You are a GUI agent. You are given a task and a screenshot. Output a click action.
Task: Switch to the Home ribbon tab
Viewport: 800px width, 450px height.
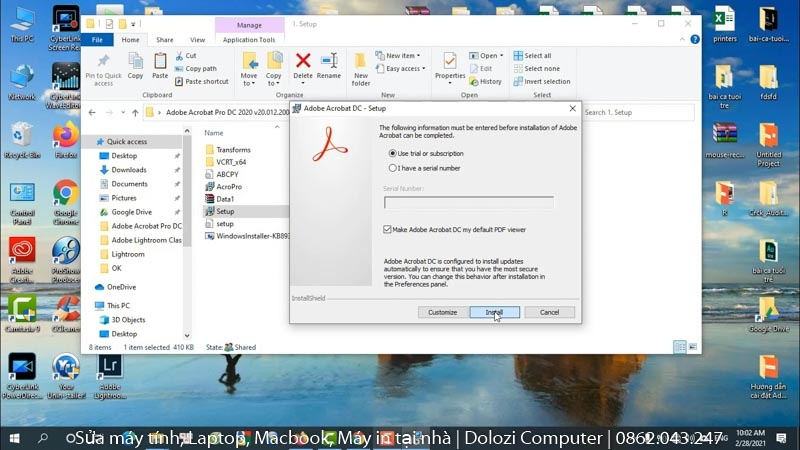130,39
